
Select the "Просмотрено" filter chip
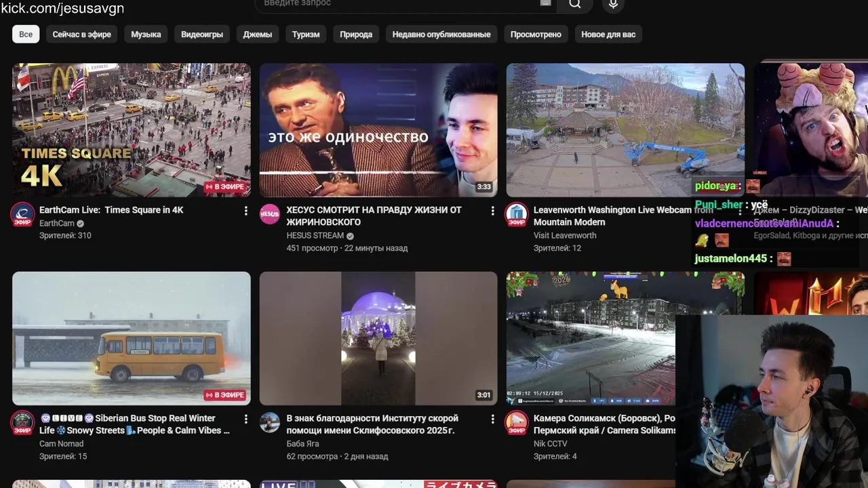[536, 34]
